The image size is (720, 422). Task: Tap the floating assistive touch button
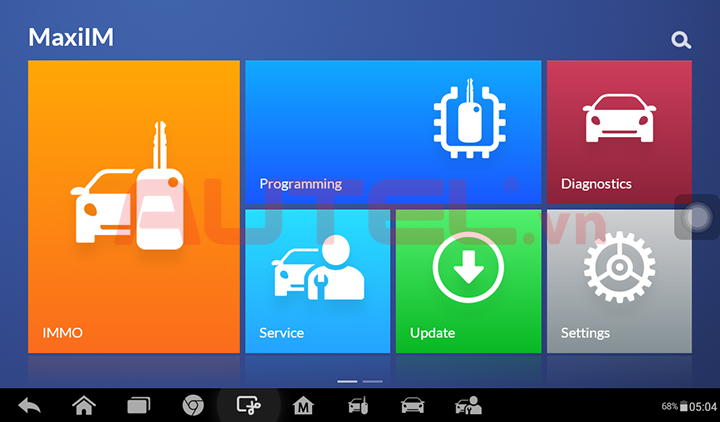(697, 217)
